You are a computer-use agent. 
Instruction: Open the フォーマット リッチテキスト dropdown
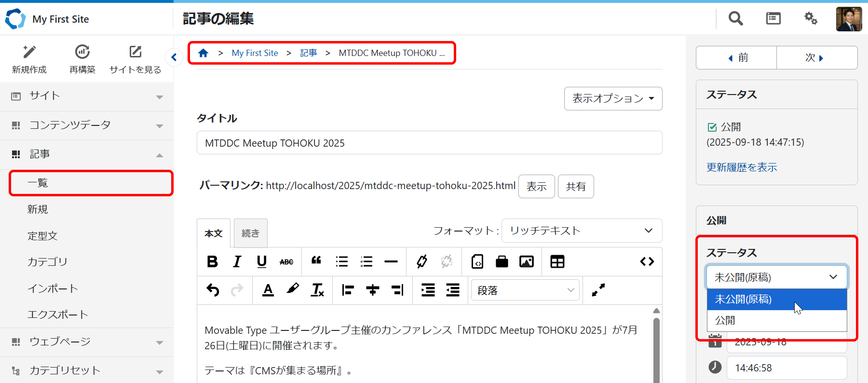pyautogui.click(x=582, y=231)
